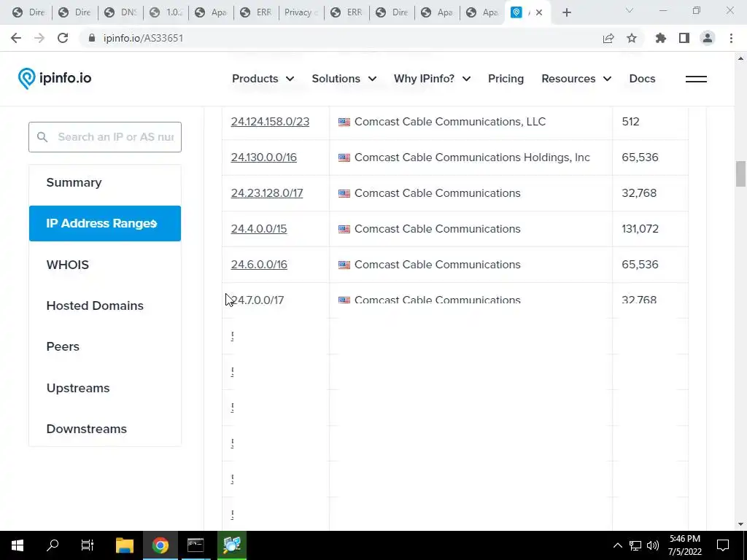747x560 pixels.
Task: Click the US flag beside Comcast Cable Communications, LLC
Action: (344, 122)
